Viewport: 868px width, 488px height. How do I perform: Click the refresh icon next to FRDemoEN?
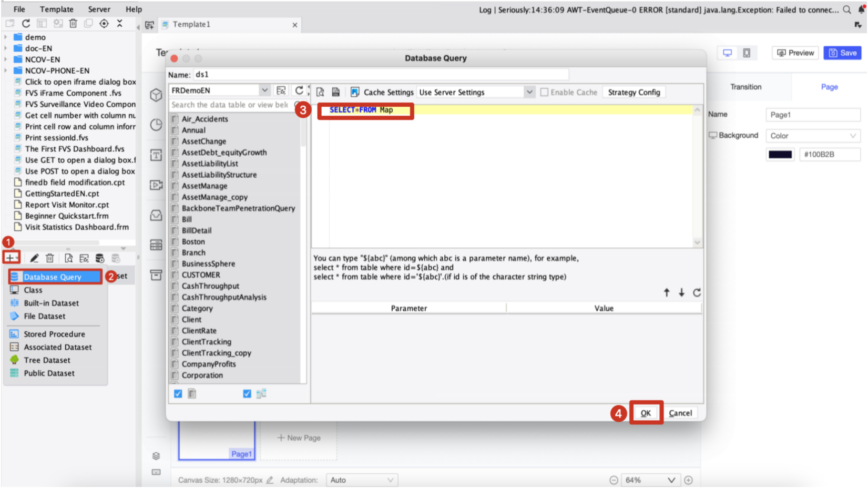pyautogui.click(x=299, y=90)
